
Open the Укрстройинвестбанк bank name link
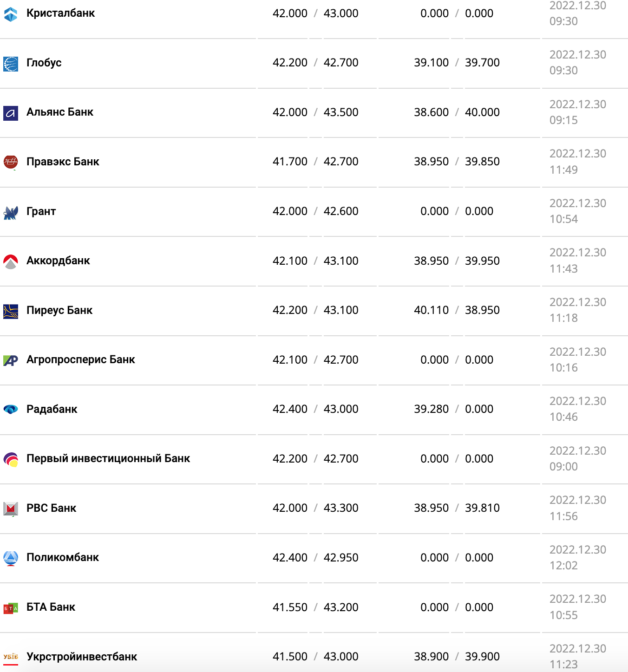(82, 657)
